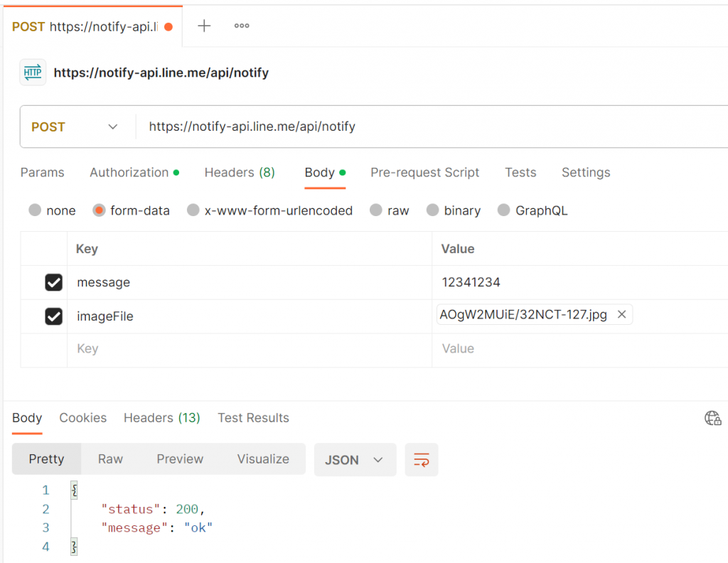
Task: Click the empty Key placeholder cell
Action: click(x=249, y=349)
